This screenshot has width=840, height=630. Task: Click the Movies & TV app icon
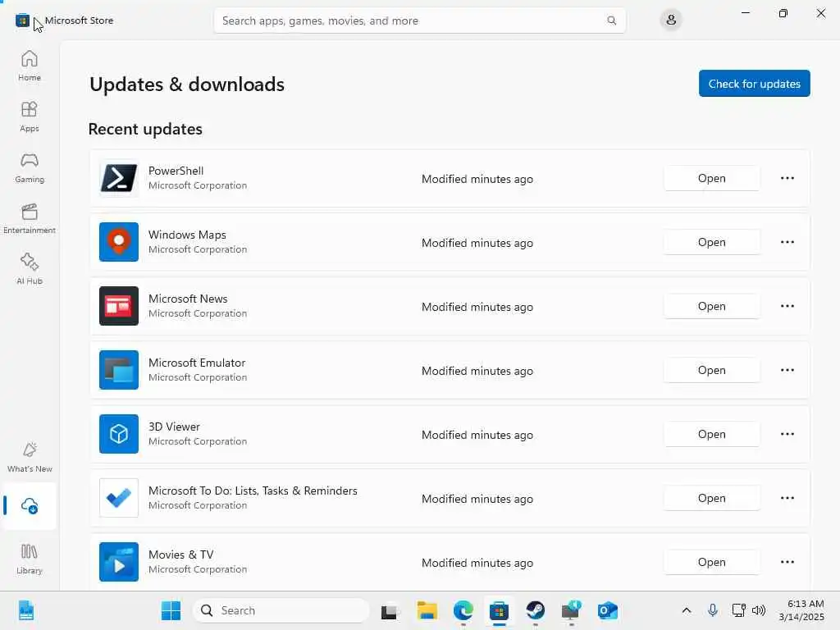(119, 562)
